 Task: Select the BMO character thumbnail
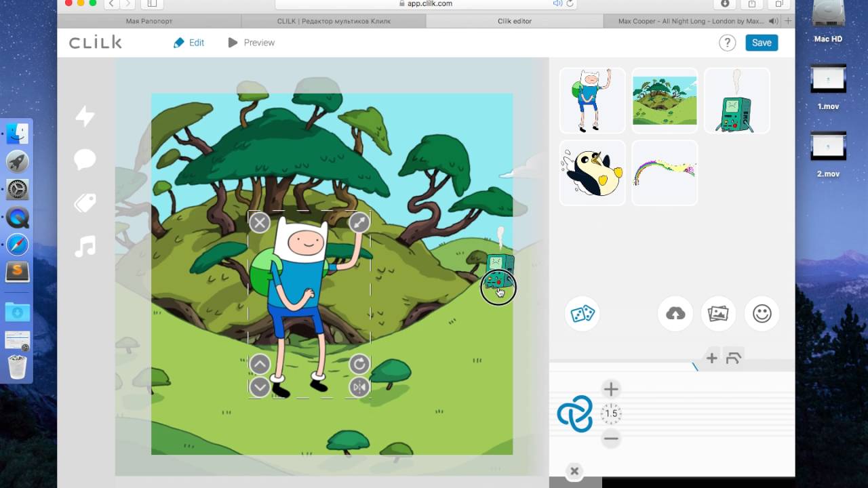click(x=737, y=100)
